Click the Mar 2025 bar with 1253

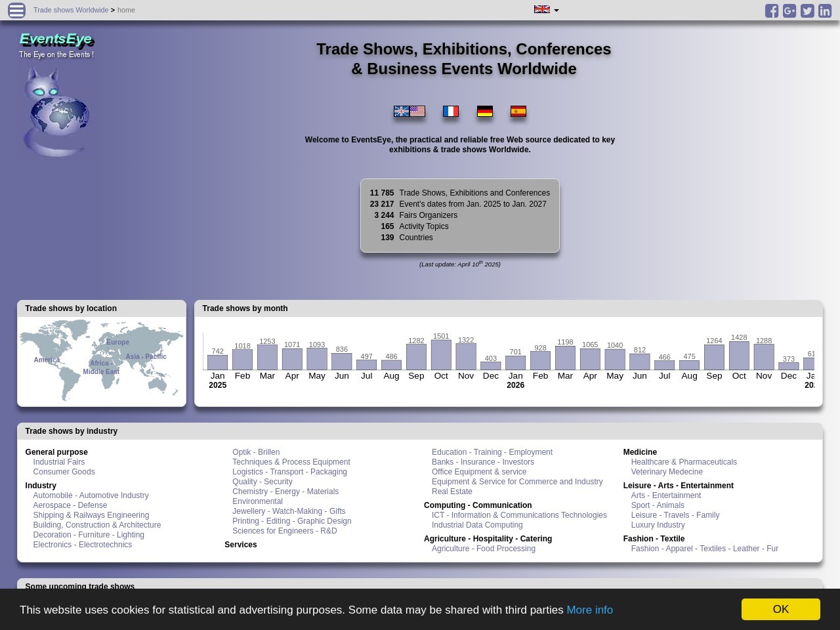click(267, 358)
